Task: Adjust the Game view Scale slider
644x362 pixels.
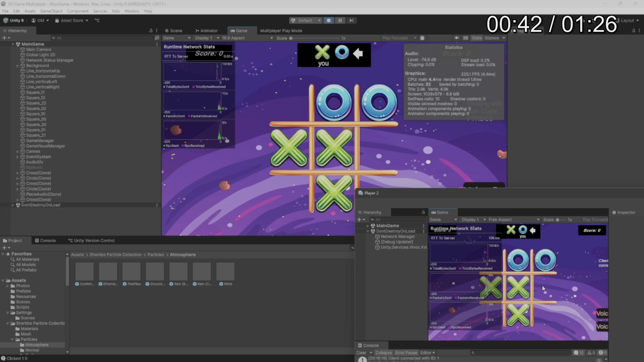Action: [x=291, y=38]
